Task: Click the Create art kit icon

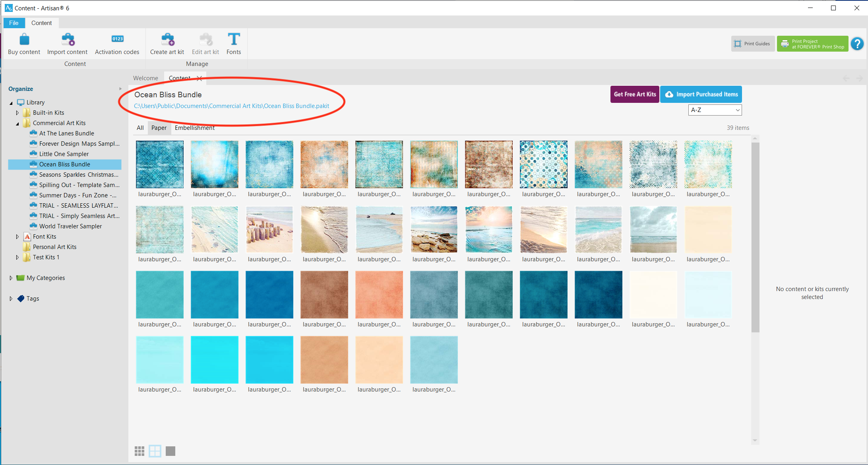Action: pyautogui.click(x=167, y=40)
